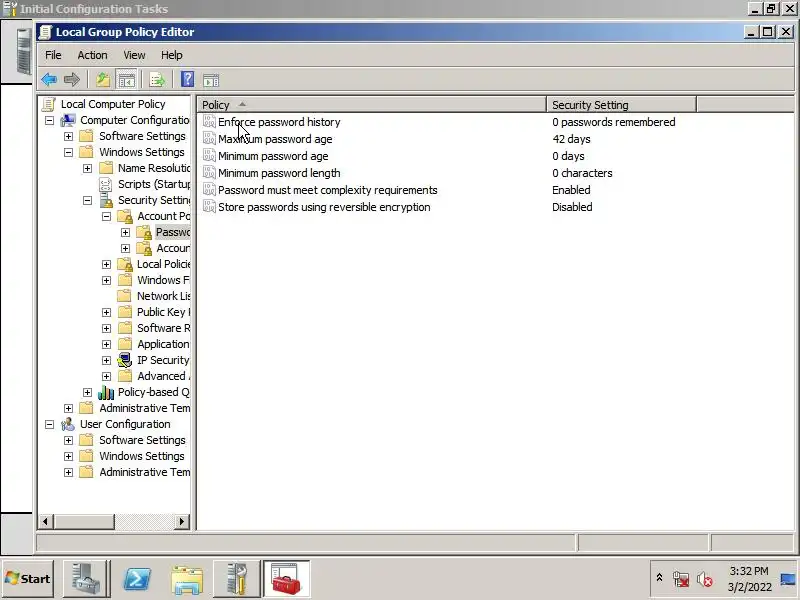This screenshot has height=600, width=800.
Task: Click the IP Security policy icon
Action: point(125,360)
